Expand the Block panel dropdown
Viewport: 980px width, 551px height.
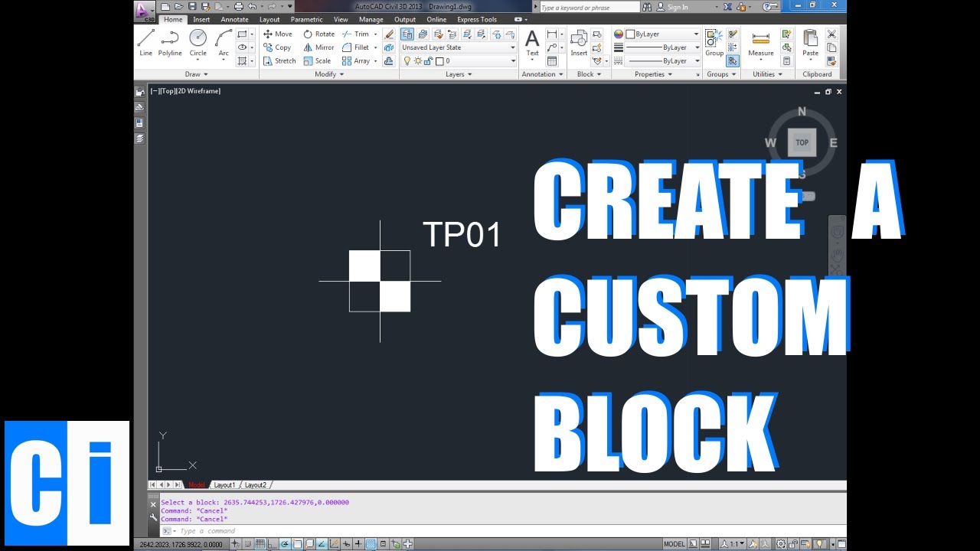pyautogui.click(x=589, y=74)
